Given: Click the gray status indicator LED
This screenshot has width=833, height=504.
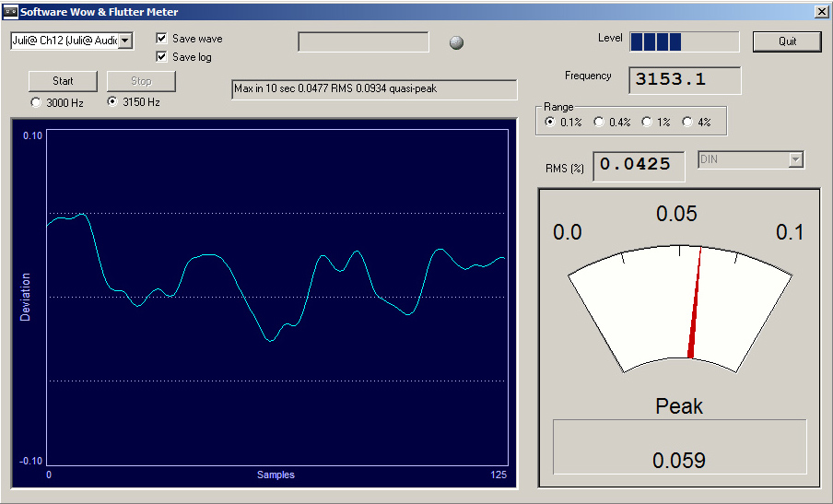Looking at the screenshot, I should coord(456,42).
